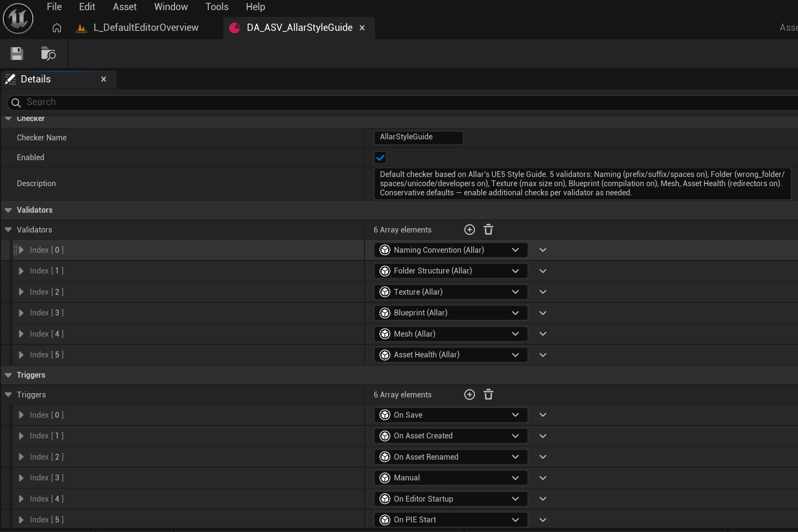Close the Details panel tab
The width and height of the screenshot is (798, 532).
[104, 80]
